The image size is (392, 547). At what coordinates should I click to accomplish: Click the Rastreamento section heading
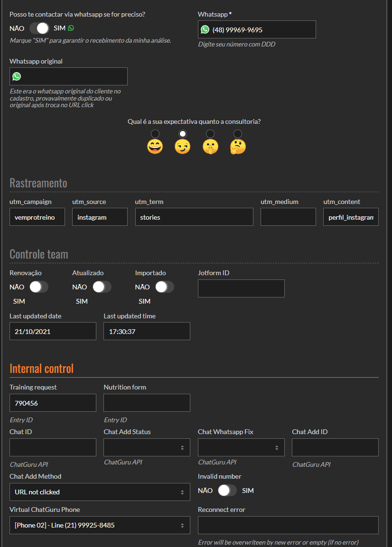click(x=38, y=183)
